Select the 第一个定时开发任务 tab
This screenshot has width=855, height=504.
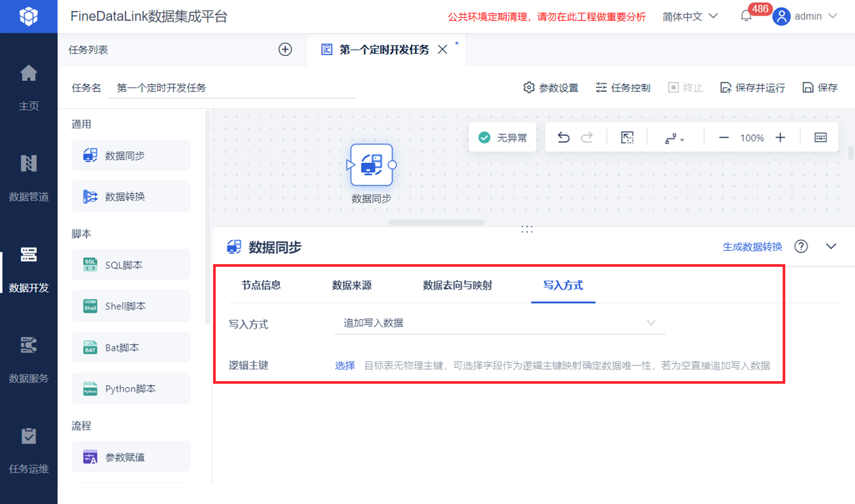384,49
